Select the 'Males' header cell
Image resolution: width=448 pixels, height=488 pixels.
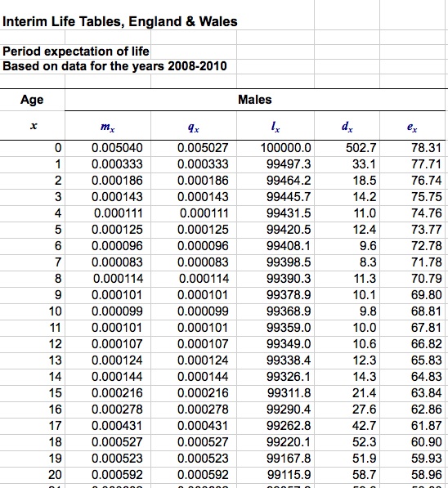click(x=255, y=100)
